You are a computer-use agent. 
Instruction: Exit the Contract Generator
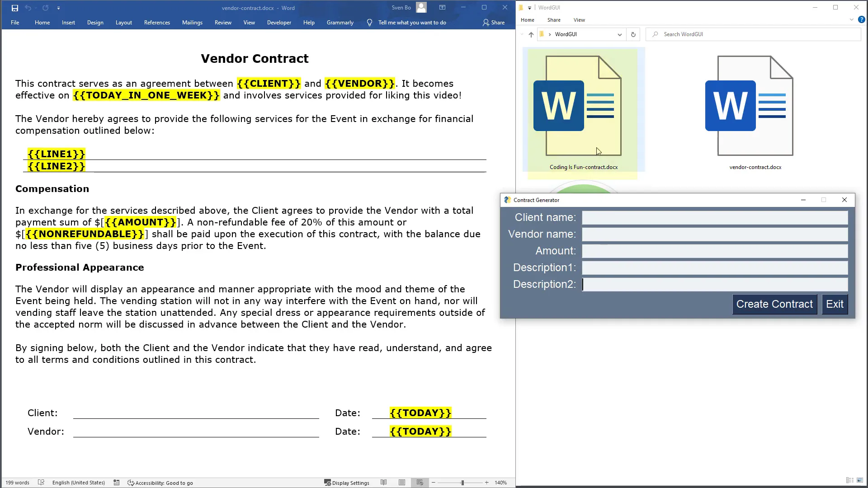[835, 304]
